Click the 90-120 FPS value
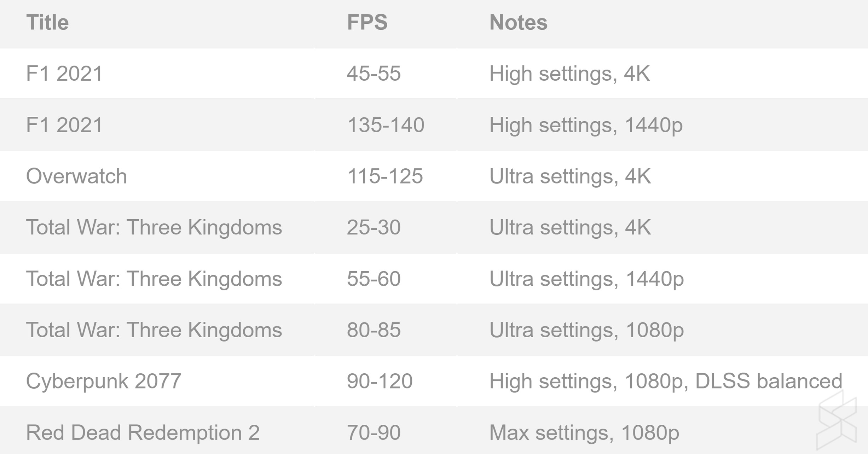 click(x=380, y=381)
